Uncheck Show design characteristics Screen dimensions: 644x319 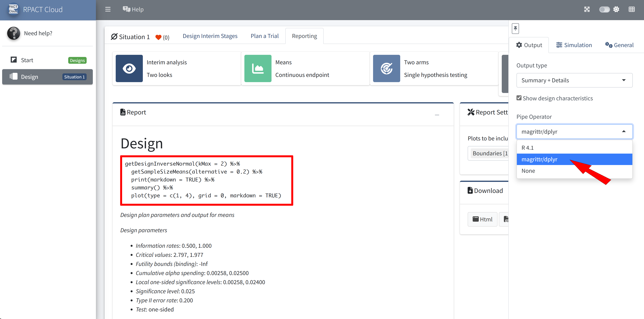click(519, 98)
